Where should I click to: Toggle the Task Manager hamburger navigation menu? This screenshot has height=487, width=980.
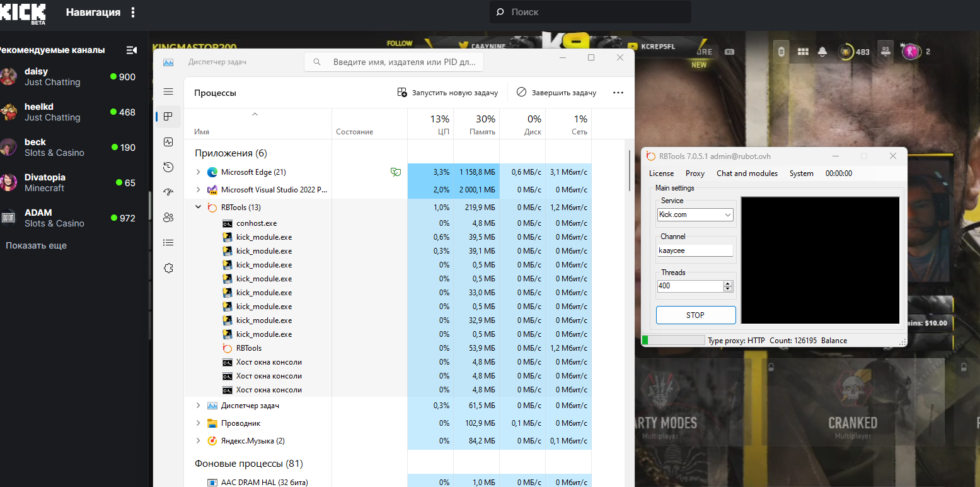(x=168, y=92)
